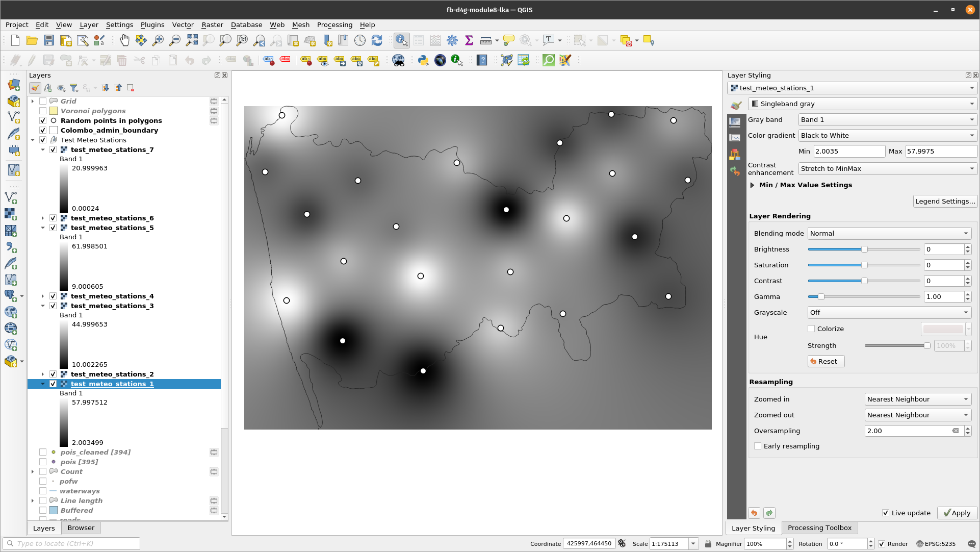The height and width of the screenshot is (552, 980).
Task: Select the test_meteo_stations_2 layer
Action: [x=112, y=374]
